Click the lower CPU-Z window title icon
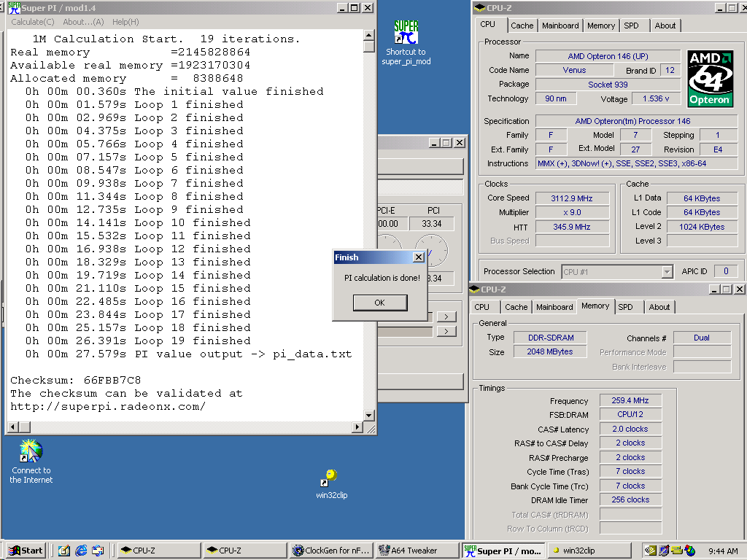 pyautogui.click(x=474, y=289)
